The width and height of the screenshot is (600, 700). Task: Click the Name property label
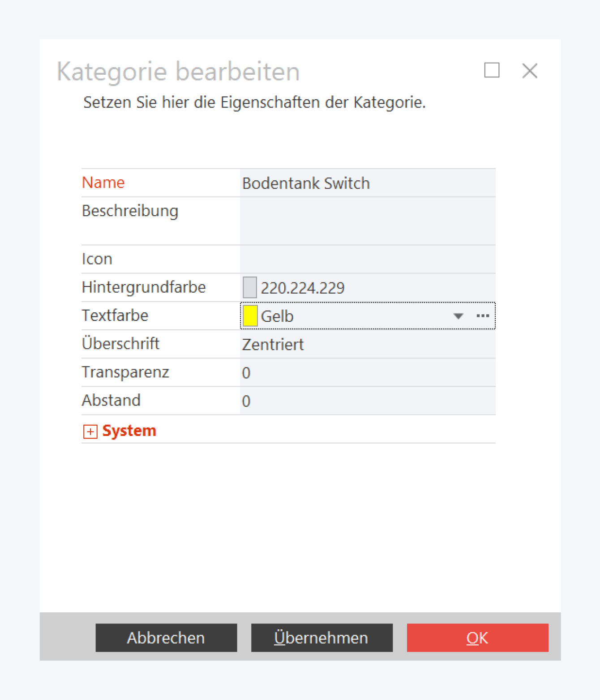(x=103, y=183)
